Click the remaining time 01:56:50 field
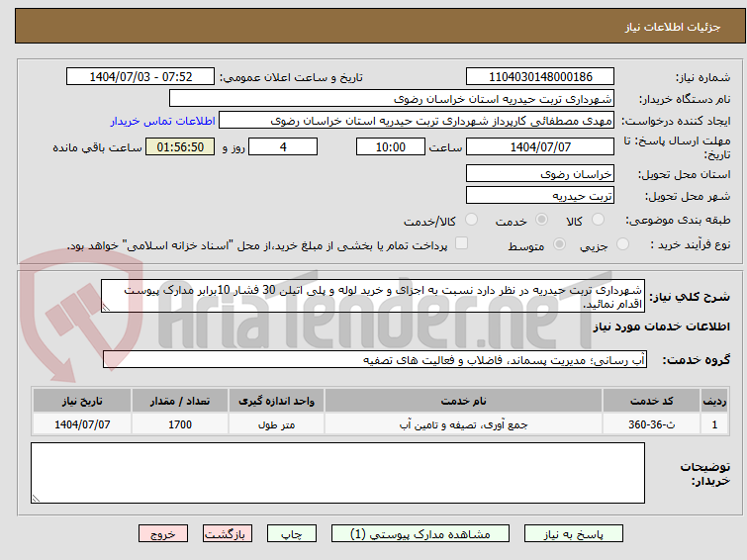This screenshot has width=747, height=560. tap(180, 146)
